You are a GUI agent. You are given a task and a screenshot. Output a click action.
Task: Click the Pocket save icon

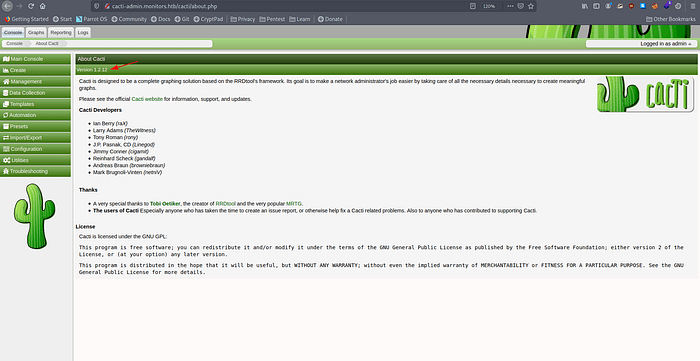click(521, 6)
